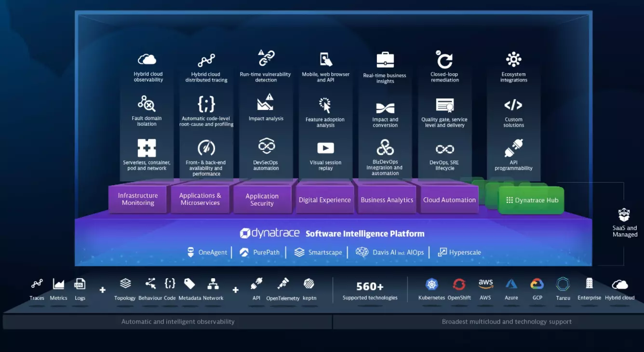
Task: Click the Tanzu logo
Action: click(563, 284)
